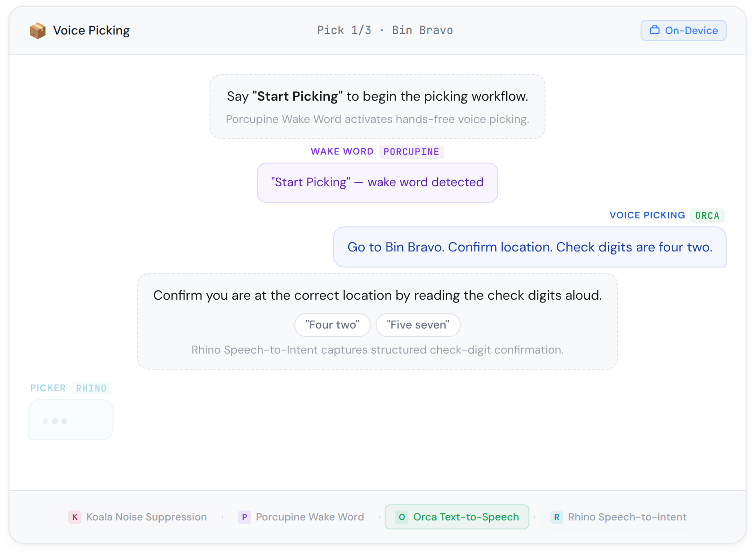Click the PORCUPINE tag label
The height and width of the screenshot is (554, 756).
[x=411, y=152]
